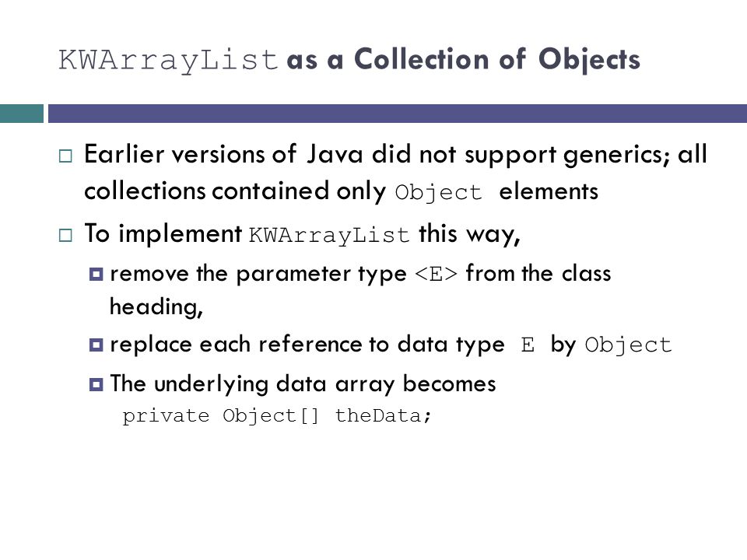Click the word "Java" in the first bullet
The height and width of the screenshot is (560, 747).
335,154
